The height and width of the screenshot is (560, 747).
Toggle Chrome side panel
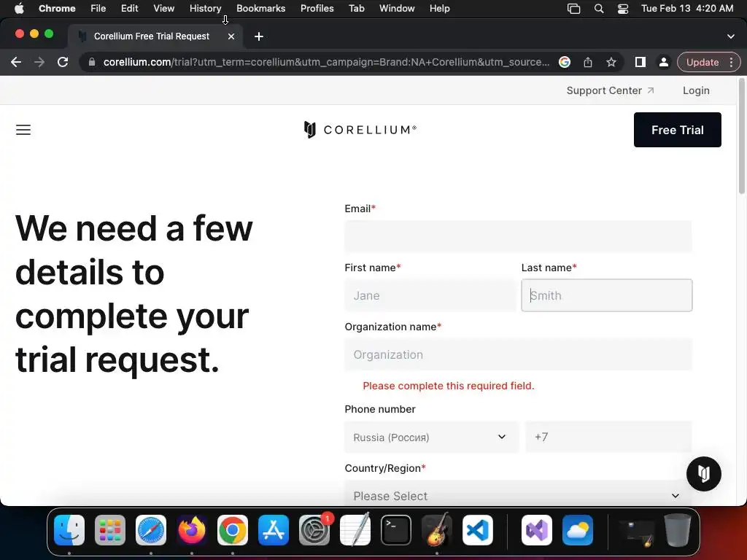pos(640,62)
